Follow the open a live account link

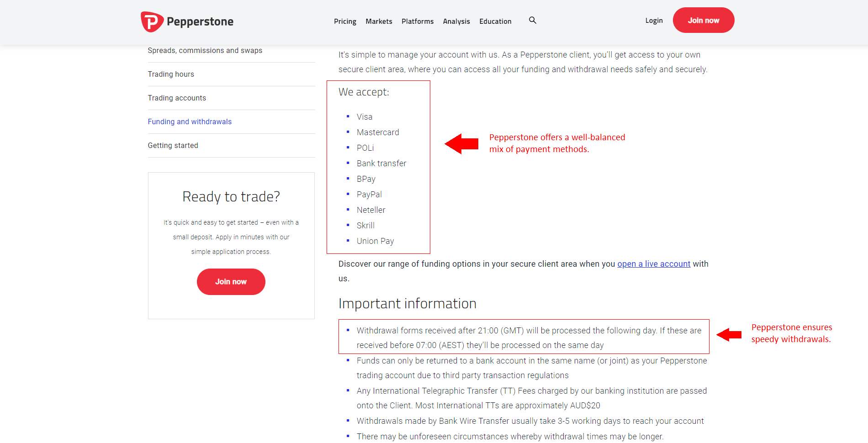click(654, 264)
